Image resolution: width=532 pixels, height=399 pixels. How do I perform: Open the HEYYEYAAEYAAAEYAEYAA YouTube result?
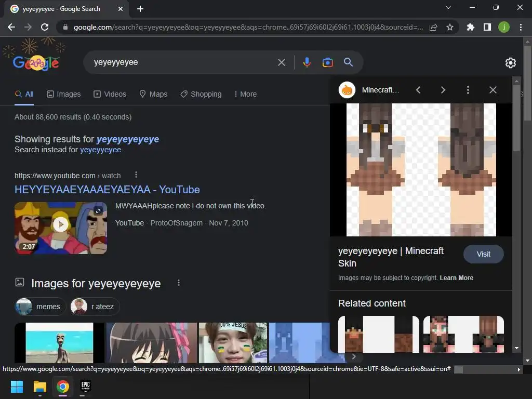[107, 190]
